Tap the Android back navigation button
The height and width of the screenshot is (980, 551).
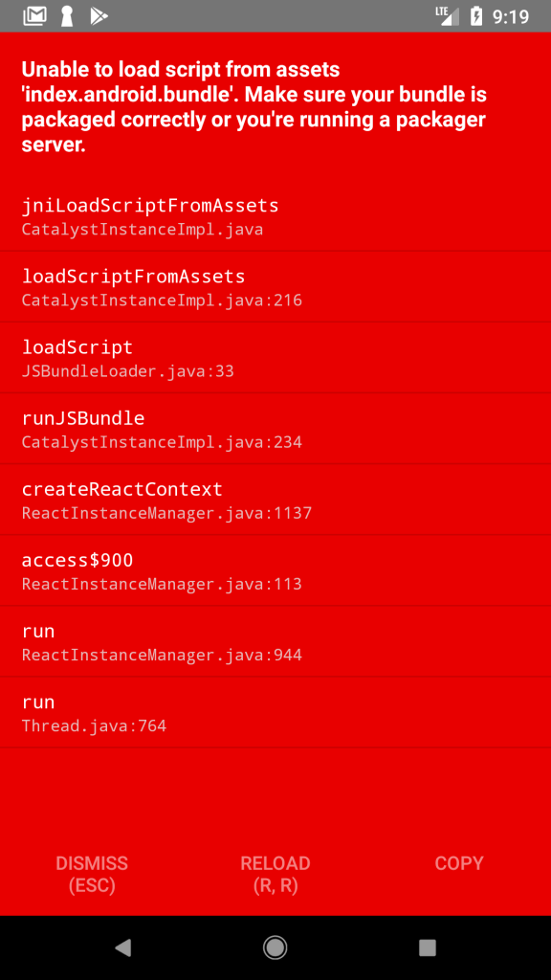click(x=123, y=947)
